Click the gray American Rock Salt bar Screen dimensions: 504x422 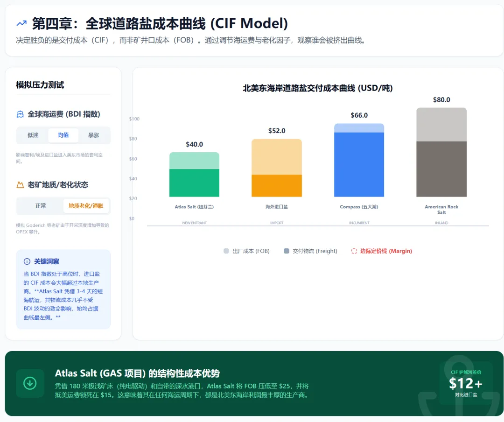[x=441, y=152]
